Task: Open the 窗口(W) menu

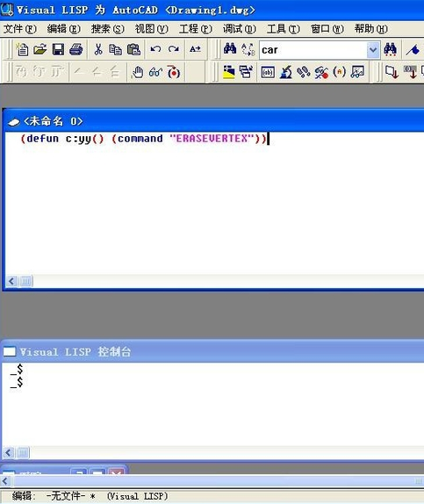Action: [327, 29]
